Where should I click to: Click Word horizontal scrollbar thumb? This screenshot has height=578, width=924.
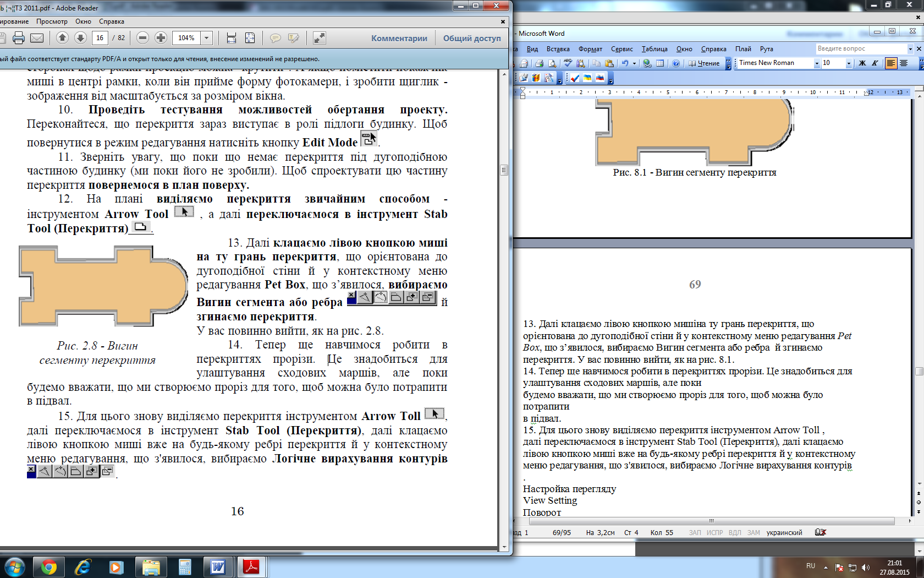[711, 521]
